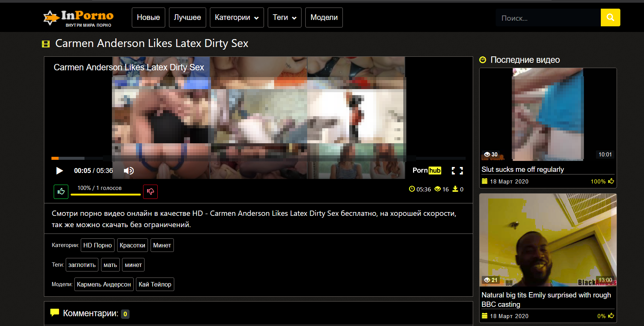
Task: Click the thumbs-up icon beside 100% rating
Action: coord(611,181)
